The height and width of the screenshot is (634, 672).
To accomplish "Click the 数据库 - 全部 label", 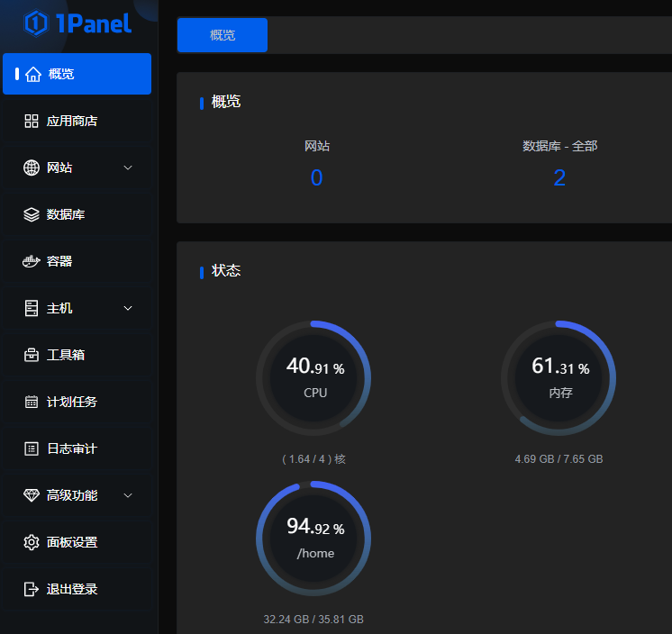I will 559,146.
